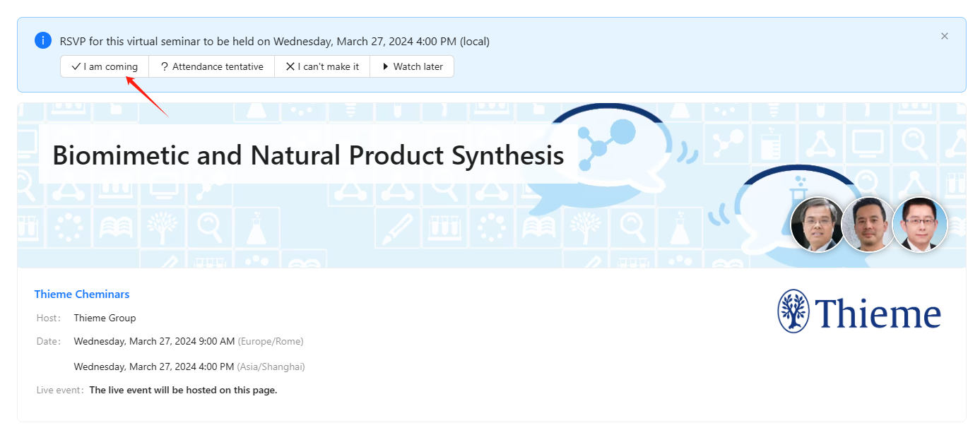Image resolution: width=980 pixels, height=435 pixels.
Task: Dismiss the RSVP notice with the X
Action: tap(944, 36)
